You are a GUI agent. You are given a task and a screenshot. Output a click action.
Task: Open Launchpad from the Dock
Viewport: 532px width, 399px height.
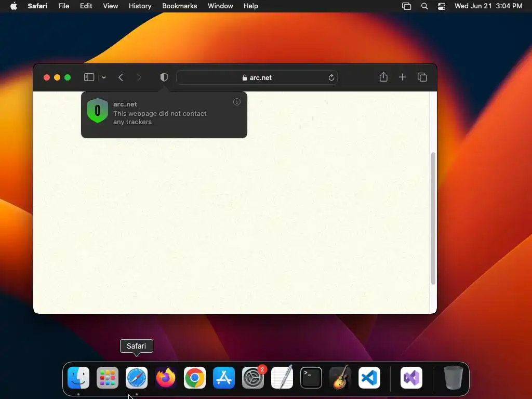[x=108, y=378]
